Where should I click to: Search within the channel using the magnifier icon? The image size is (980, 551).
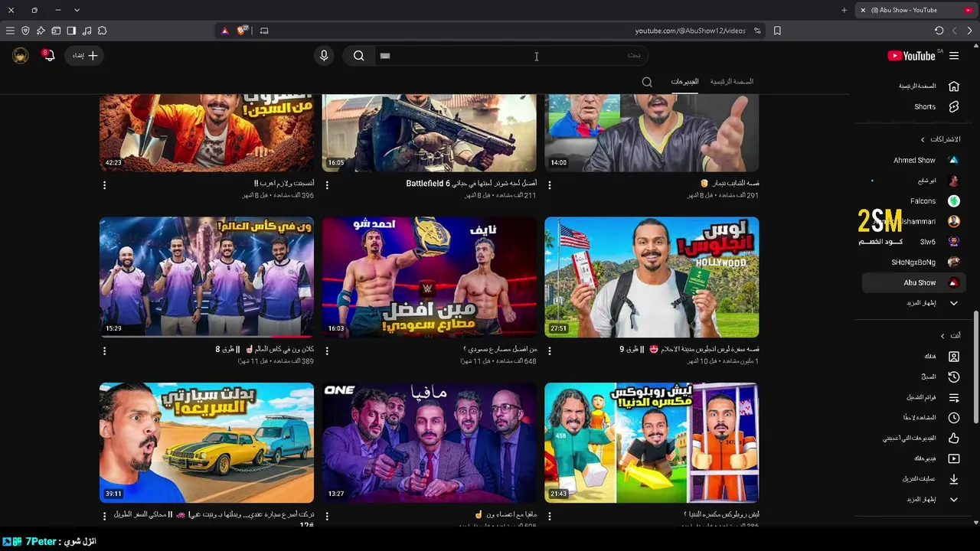pyautogui.click(x=647, y=82)
